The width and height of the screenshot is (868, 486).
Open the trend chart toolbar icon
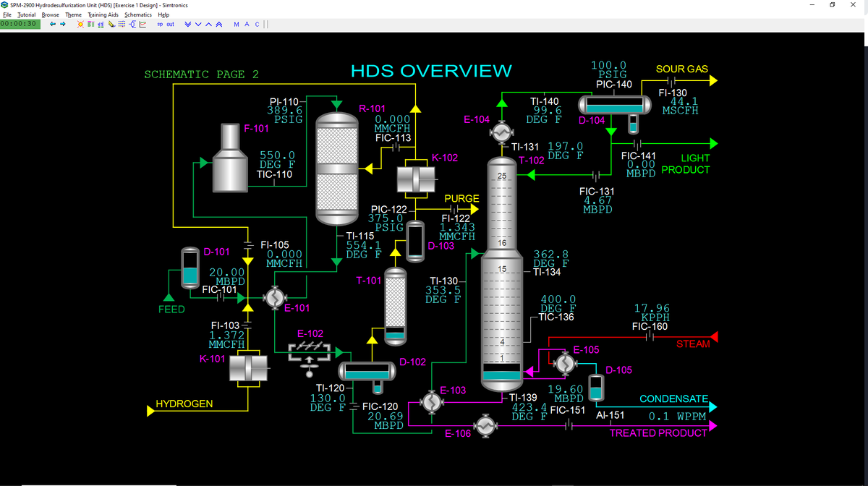(x=143, y=24)
